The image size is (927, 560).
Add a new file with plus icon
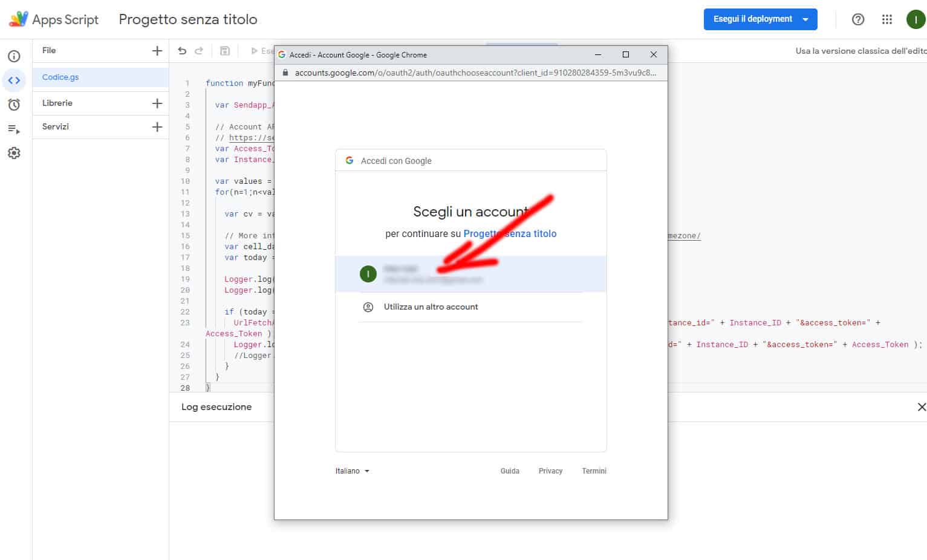157,51
